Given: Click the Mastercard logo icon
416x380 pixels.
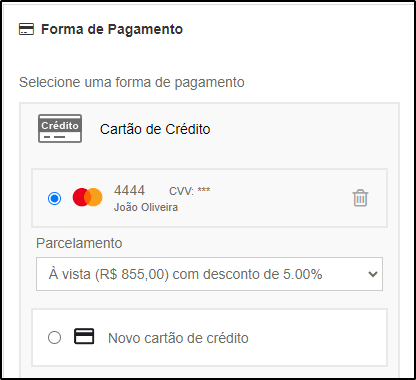Looking at the screenshot, I should (87, 197).
